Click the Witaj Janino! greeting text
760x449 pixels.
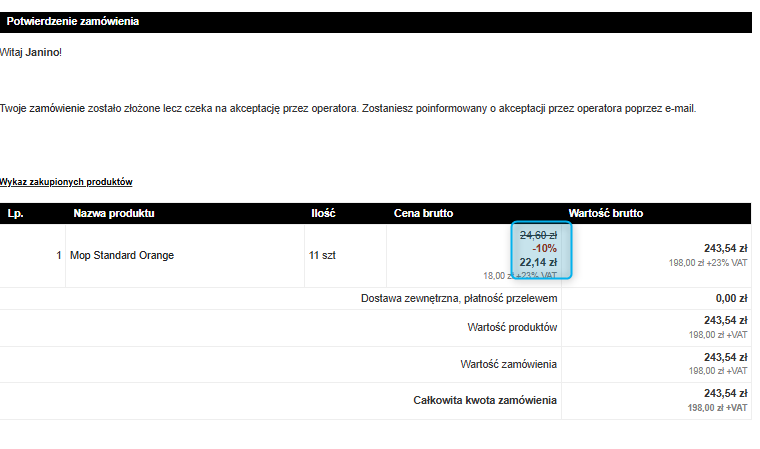[x=31, y=52]
